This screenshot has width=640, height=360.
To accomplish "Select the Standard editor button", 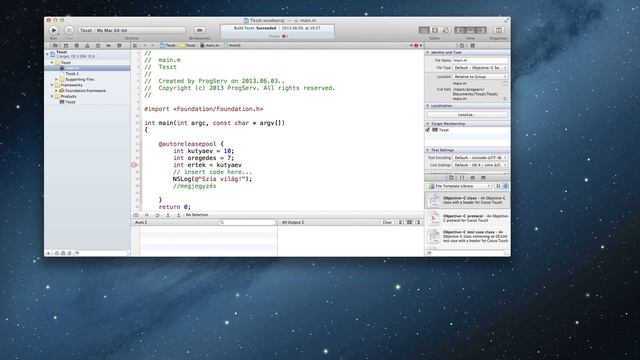I will tap(424, 30).
